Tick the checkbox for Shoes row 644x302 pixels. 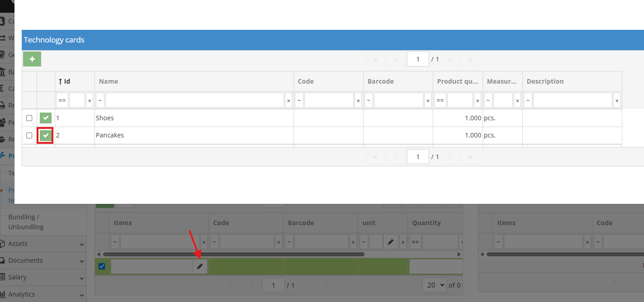(x=29, y=118)
